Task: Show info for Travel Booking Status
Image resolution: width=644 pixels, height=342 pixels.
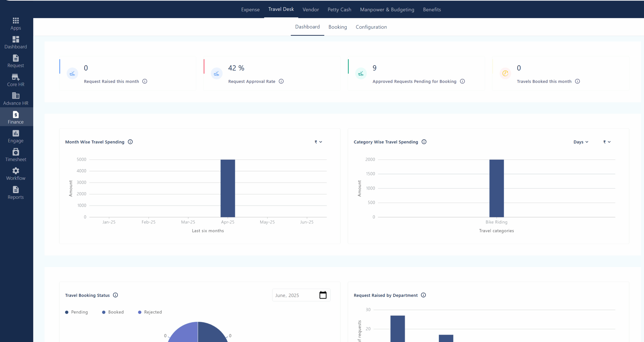Action: 115,295
